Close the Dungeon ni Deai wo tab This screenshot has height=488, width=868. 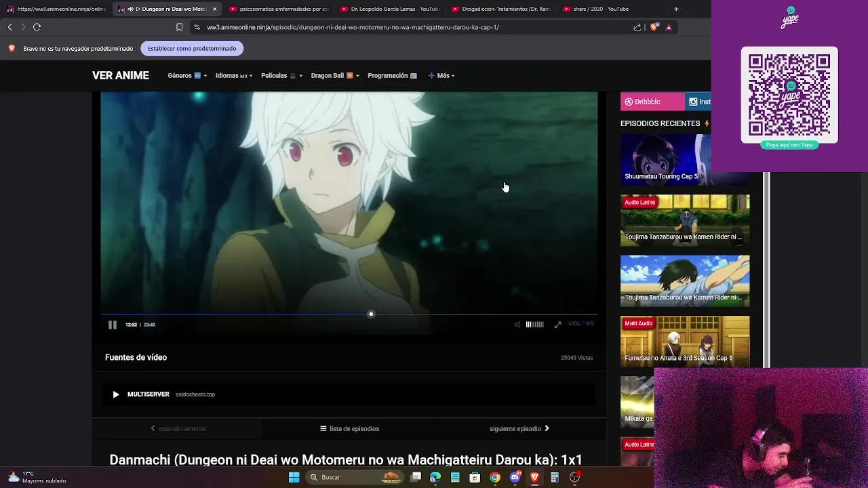[214, 9]
